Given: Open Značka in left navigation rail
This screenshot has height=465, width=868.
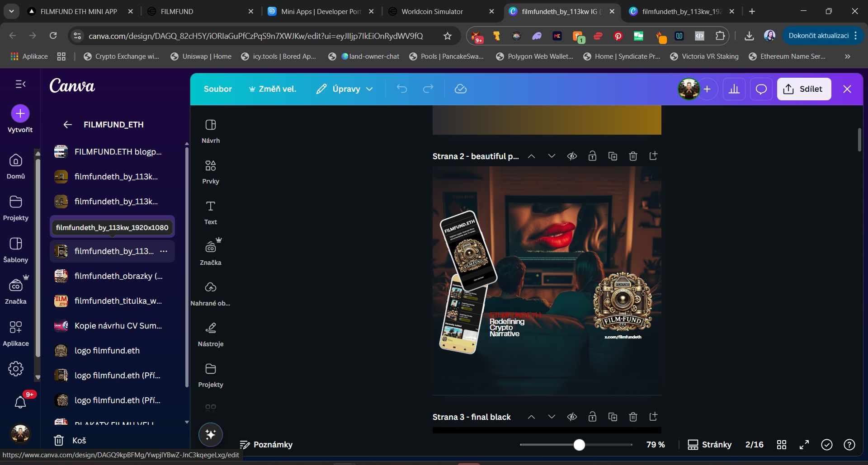Looking at the screenshot, I should coord(16,291).
